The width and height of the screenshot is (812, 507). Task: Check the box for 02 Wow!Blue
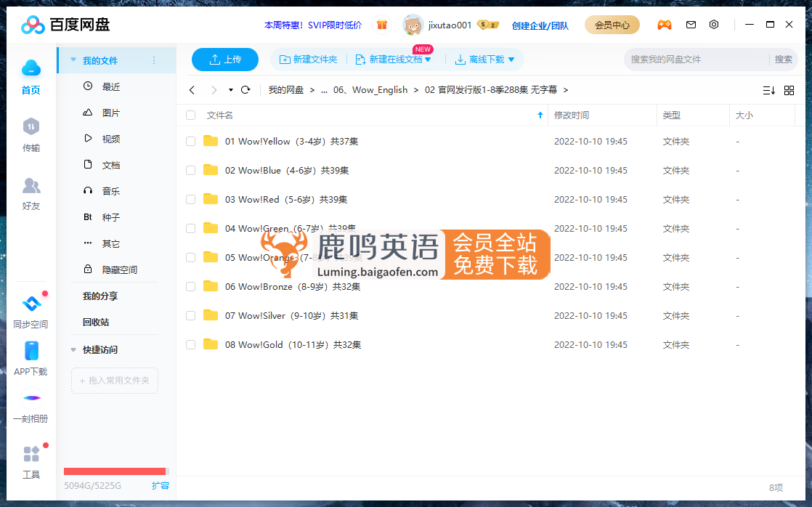[190, 171]
